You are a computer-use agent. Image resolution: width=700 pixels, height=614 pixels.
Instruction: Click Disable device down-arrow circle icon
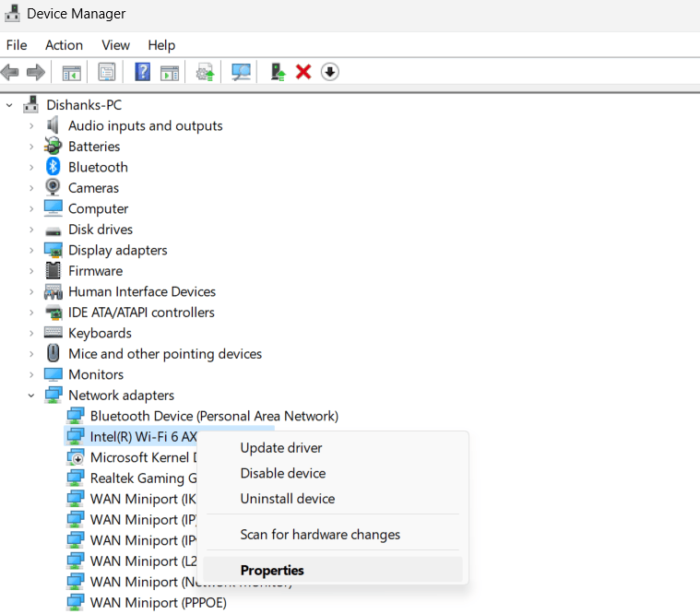click(x=330, y=72)
